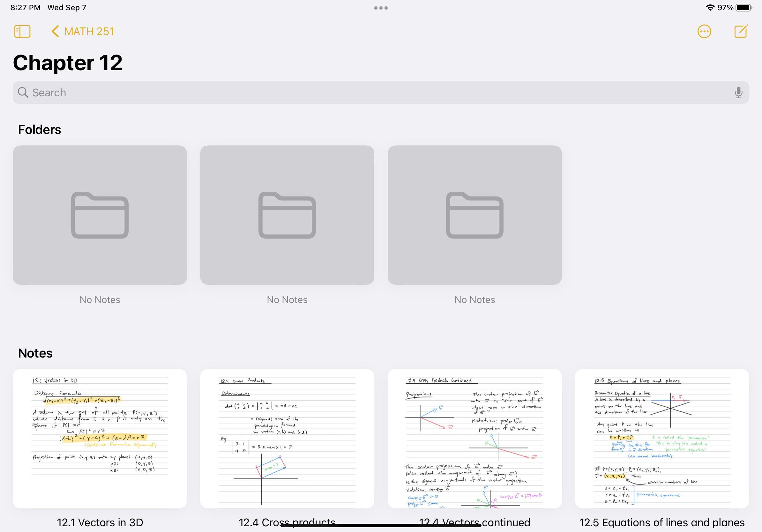Screen dimensions: 762x532
Task: Open the third empty folder icon
Action: (474, 215)
